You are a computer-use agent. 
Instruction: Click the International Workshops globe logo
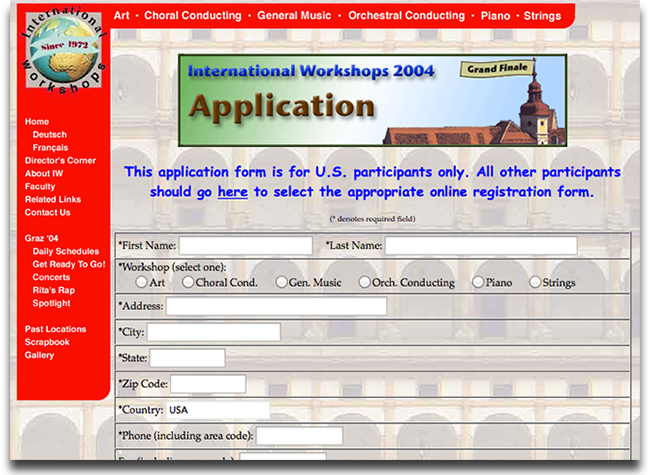coord(64,50)
